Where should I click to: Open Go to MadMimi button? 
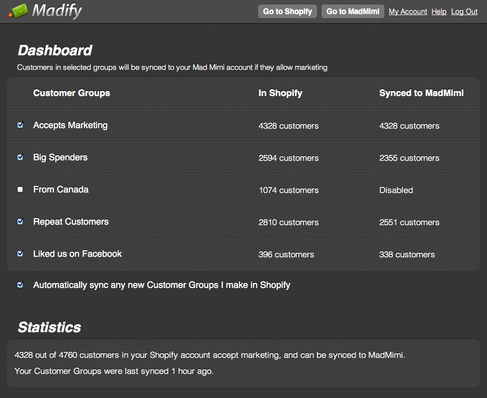pos(353,11)
